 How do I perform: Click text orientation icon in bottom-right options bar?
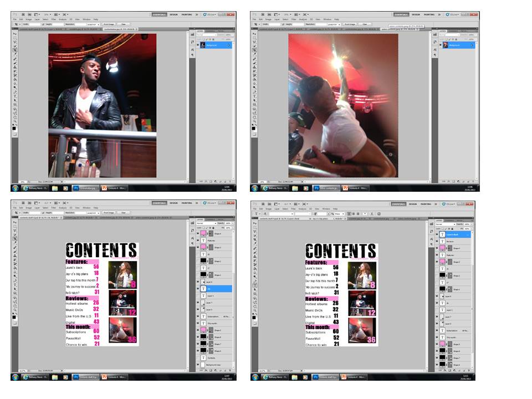[265, 214]
